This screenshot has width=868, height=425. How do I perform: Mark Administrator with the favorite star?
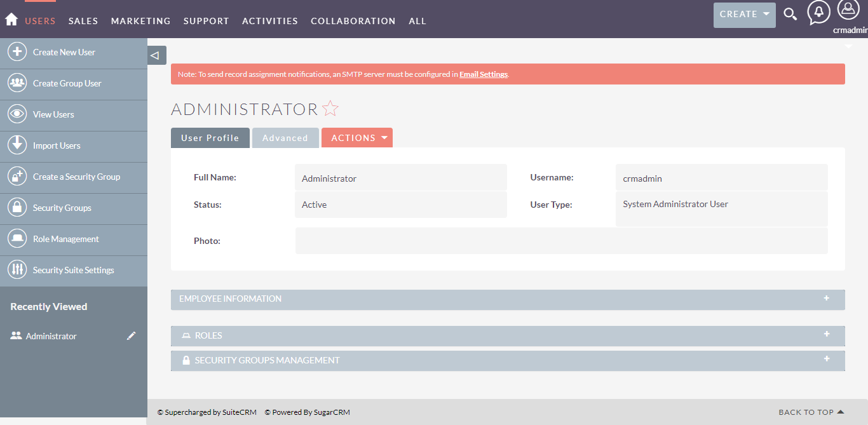330,109
